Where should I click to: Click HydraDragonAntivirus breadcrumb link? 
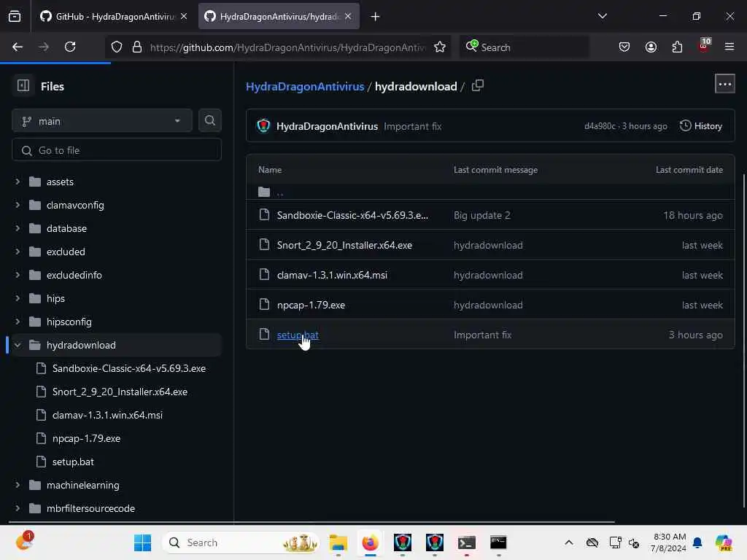[x=305, y=86]
